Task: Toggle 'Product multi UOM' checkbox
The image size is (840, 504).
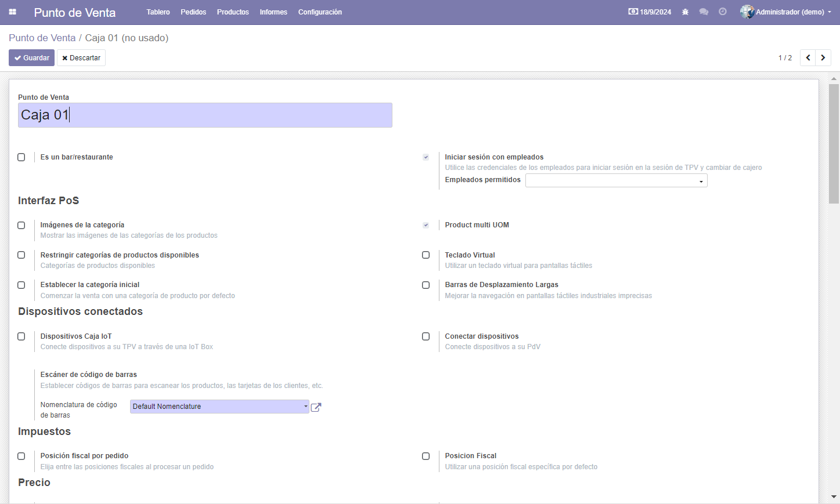Action: click(x=426, y=225)
